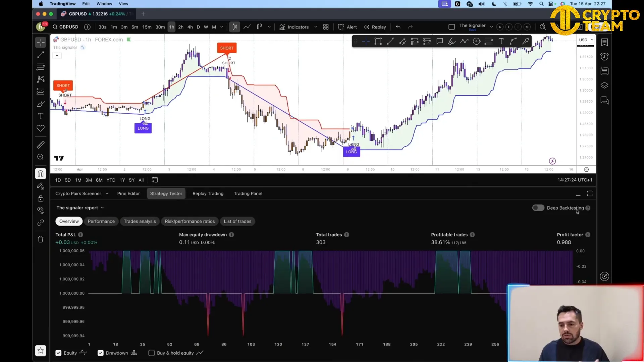
Task: Select the 4h timeframe
Action: pos(190,27)
